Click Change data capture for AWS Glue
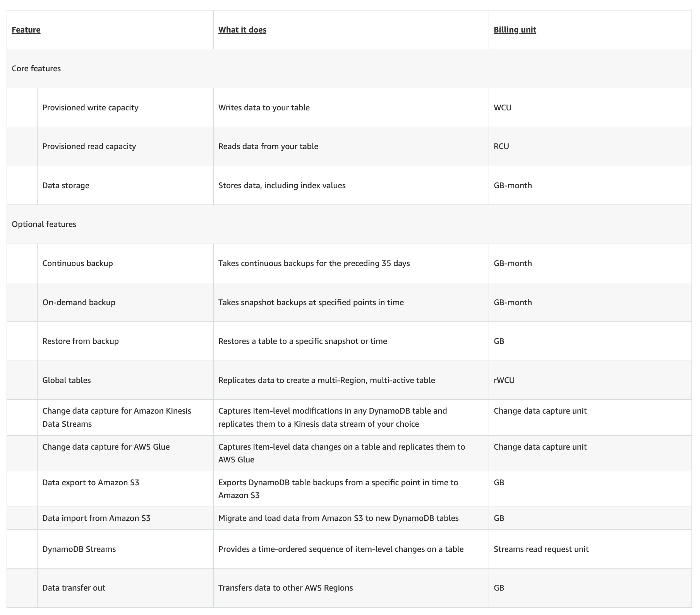 point(106,447)
